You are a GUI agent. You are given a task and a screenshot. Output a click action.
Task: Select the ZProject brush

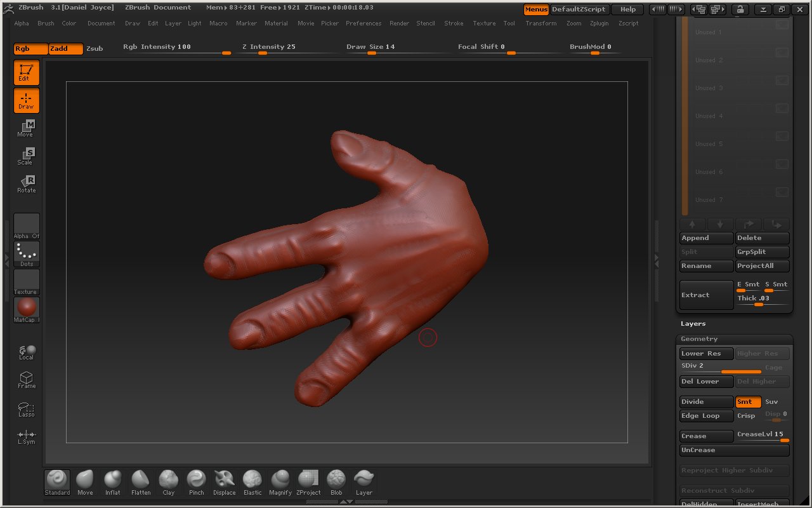coord(308,481)
